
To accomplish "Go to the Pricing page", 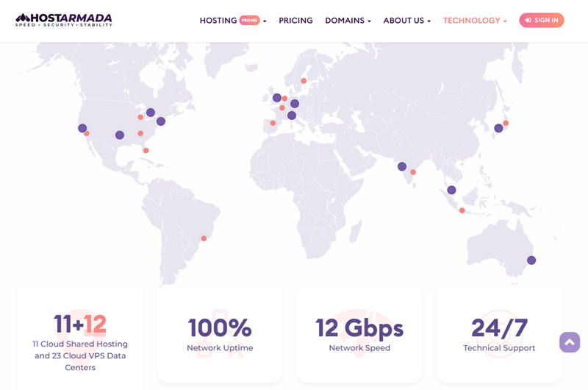I will pos(295,21).
